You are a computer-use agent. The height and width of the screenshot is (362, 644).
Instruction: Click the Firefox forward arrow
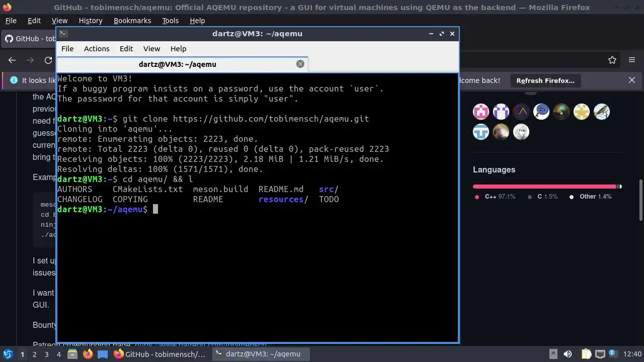tap(30, 60)
